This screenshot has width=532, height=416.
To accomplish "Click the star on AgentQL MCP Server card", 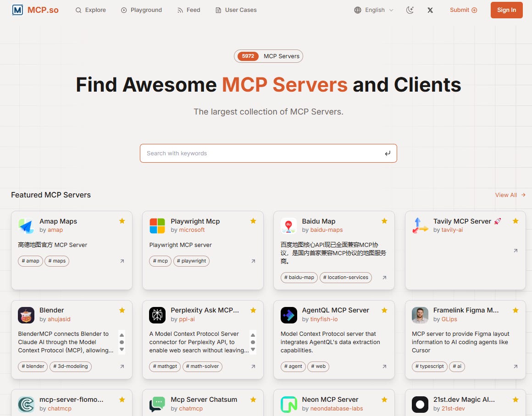I will [x=384, y=310].
